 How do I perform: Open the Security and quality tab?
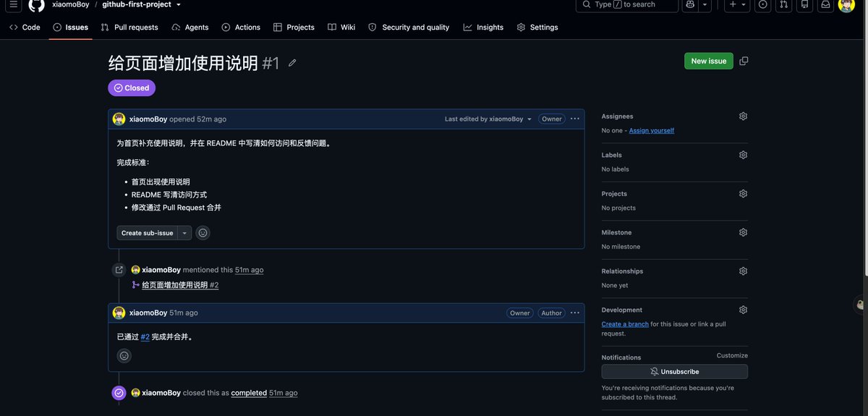(409, 27)
